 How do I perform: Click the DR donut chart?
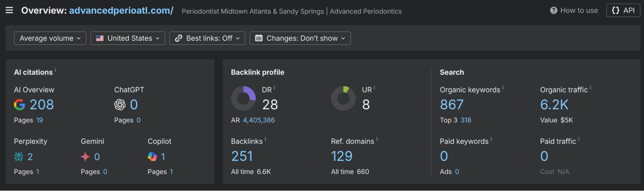(x=244, y=99)
